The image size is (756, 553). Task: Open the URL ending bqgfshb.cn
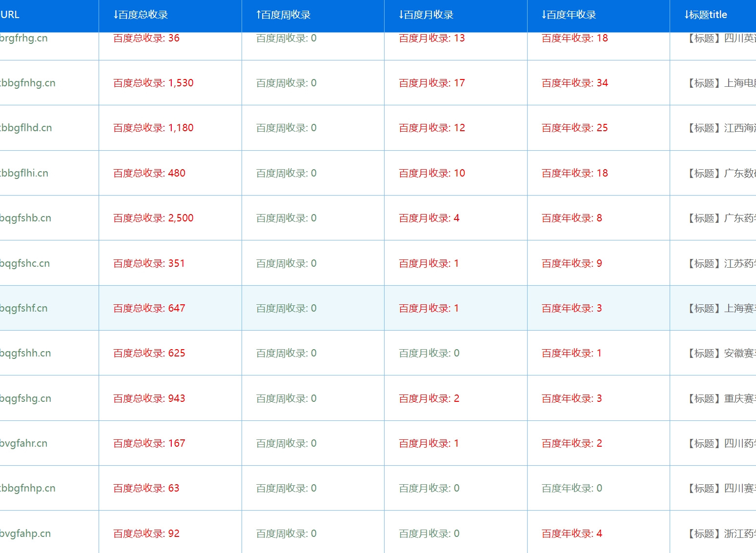pos(25,218)
